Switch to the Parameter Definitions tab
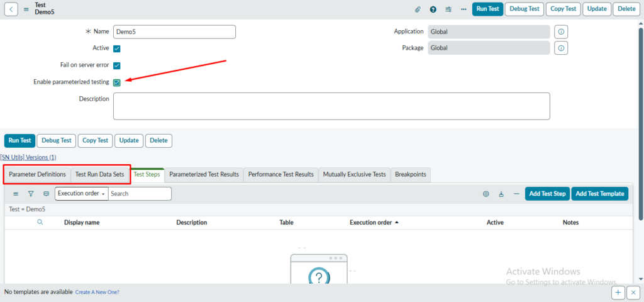Screen dimensions: 644x302 [37, 174]
